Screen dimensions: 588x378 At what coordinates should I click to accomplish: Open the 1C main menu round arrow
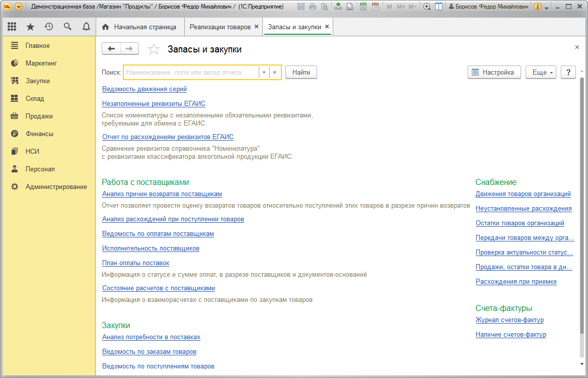click(18, 7)
